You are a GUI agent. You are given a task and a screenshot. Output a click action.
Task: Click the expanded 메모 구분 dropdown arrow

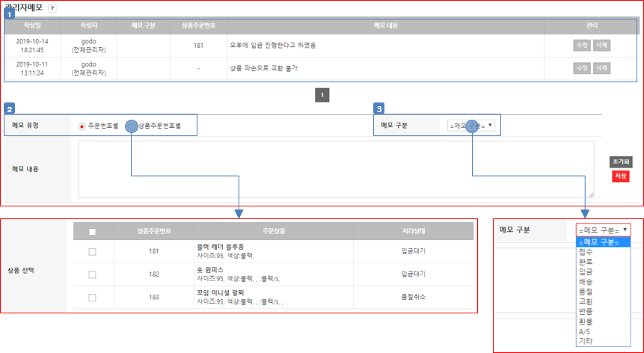click(x=625, y=230)
